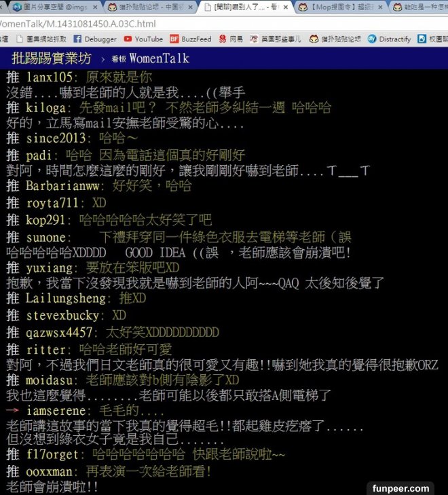This screenshot has height=495, width=448.
Task: Click the address bar URL field
Action: pyautogui.click(x=204, y=23)
